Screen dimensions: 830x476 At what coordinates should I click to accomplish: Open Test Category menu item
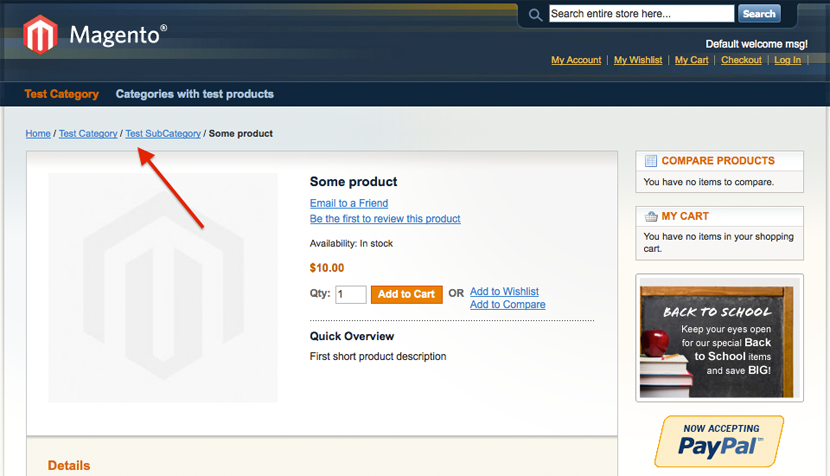click(61, 94)
